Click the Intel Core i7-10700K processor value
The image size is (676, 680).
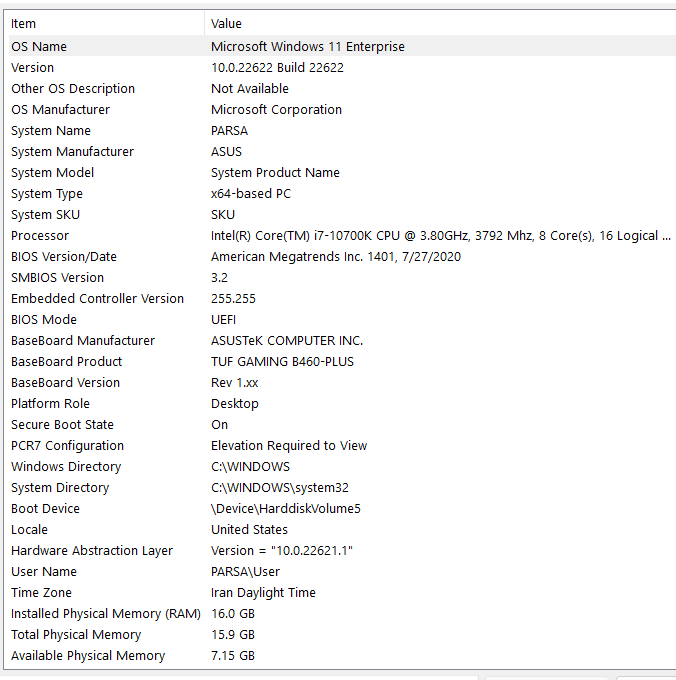pos(441,236)
